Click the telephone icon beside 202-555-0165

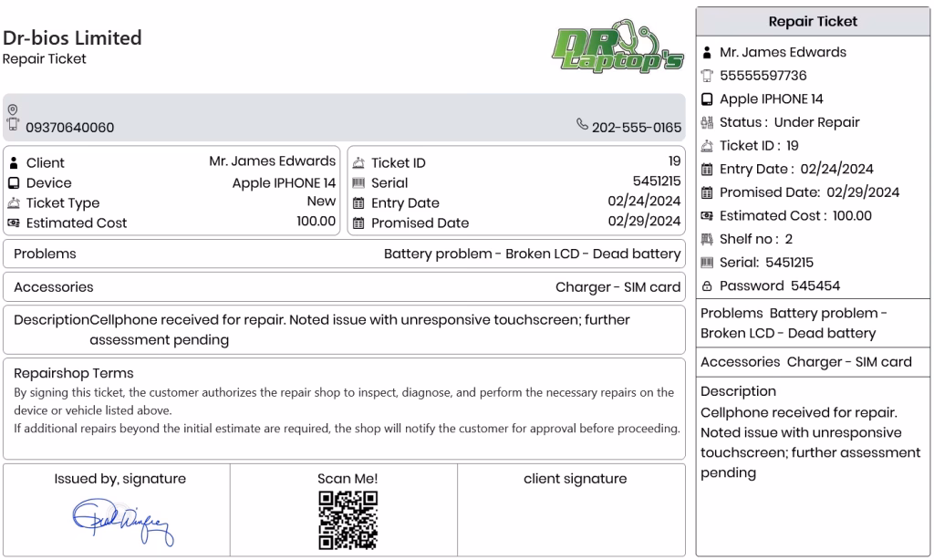click(x=582, y=124)
